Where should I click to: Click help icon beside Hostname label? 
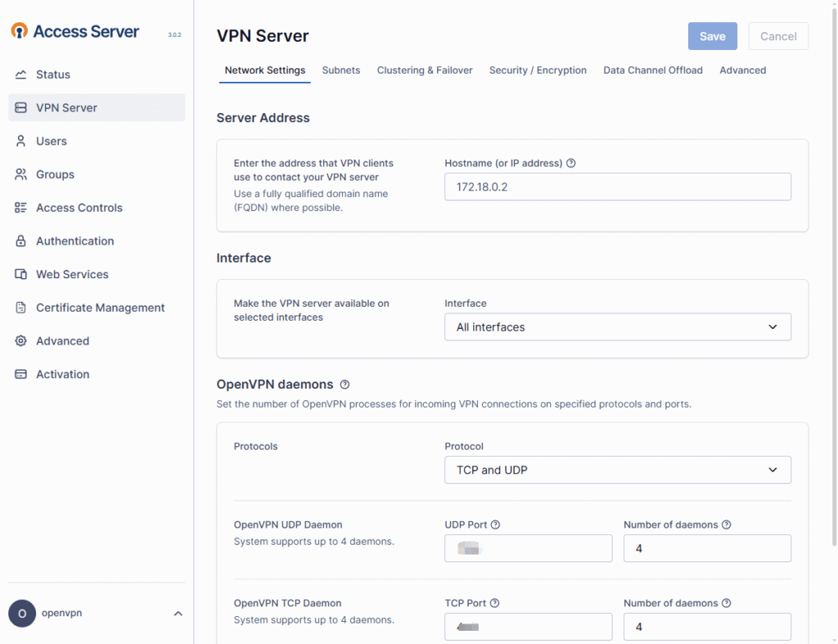(571, 163)
